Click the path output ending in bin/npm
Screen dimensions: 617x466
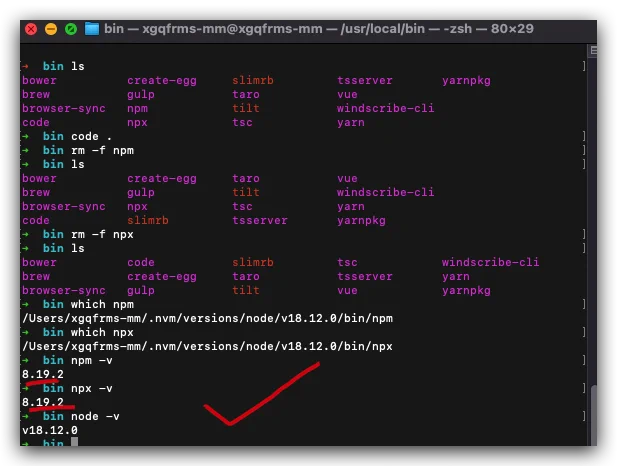pyautogui.click(x=207, y=318)
